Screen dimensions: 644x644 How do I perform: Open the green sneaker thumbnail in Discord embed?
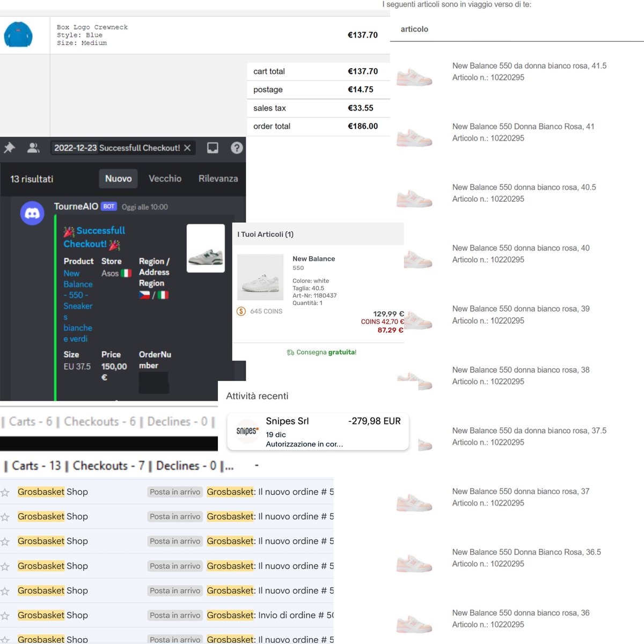(x=206, y=248)
